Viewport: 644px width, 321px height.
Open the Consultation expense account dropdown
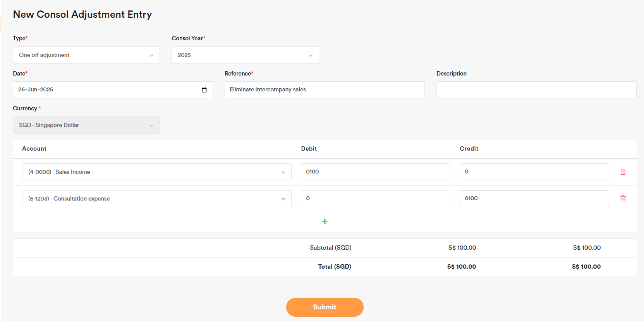157,199
